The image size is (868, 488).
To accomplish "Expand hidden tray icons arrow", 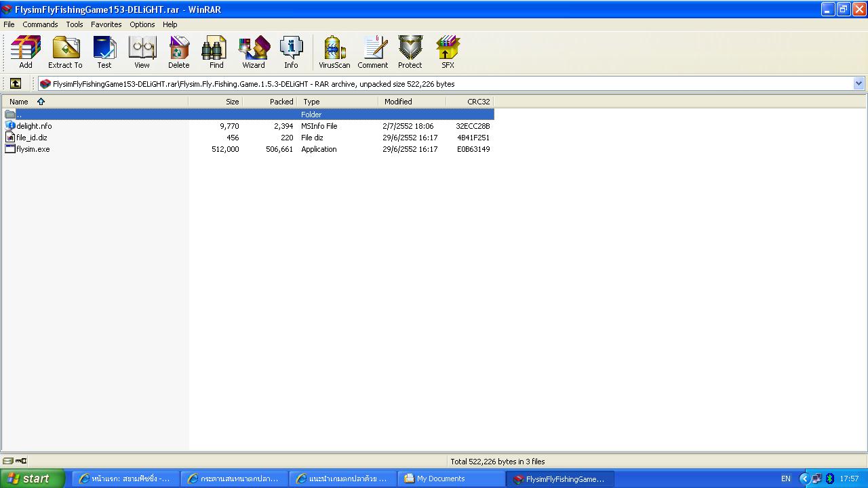I will pos(804,479).
